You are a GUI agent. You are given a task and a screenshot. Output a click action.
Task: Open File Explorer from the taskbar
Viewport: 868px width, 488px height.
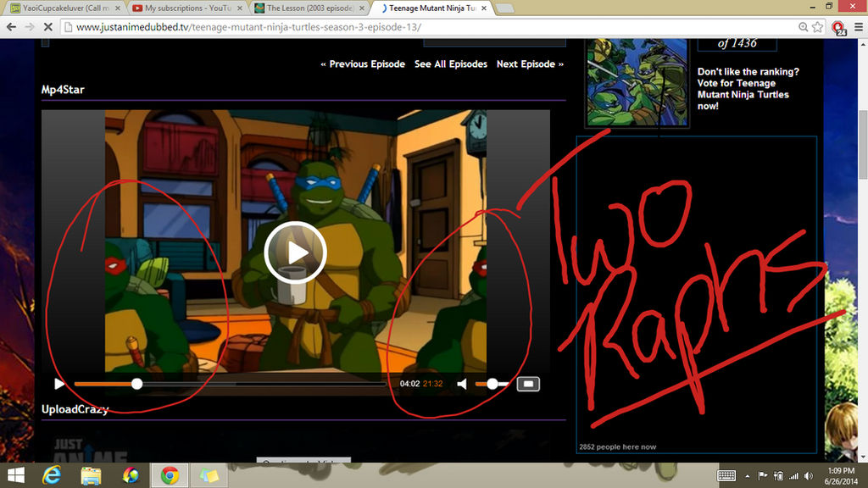[x=92, y=475]
